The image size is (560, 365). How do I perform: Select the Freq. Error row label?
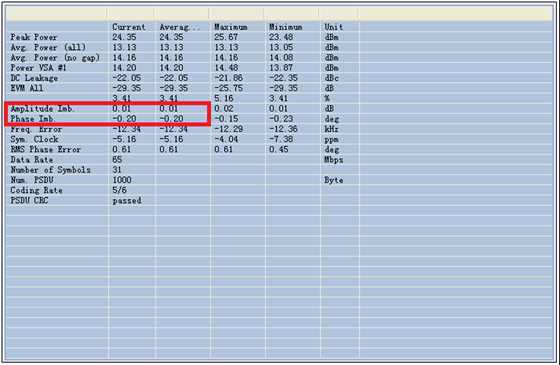tap(36, 129)
